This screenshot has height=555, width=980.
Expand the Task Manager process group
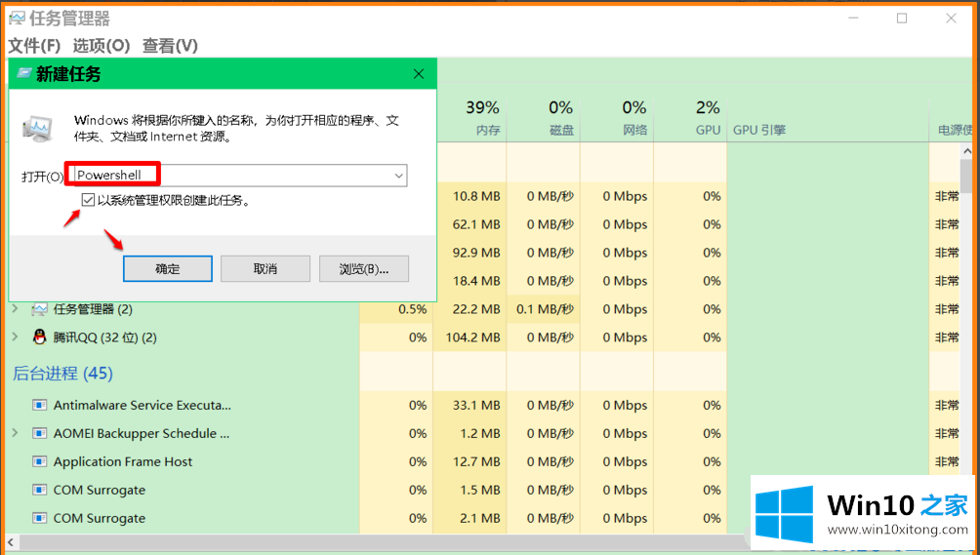[x=15, y=309]
